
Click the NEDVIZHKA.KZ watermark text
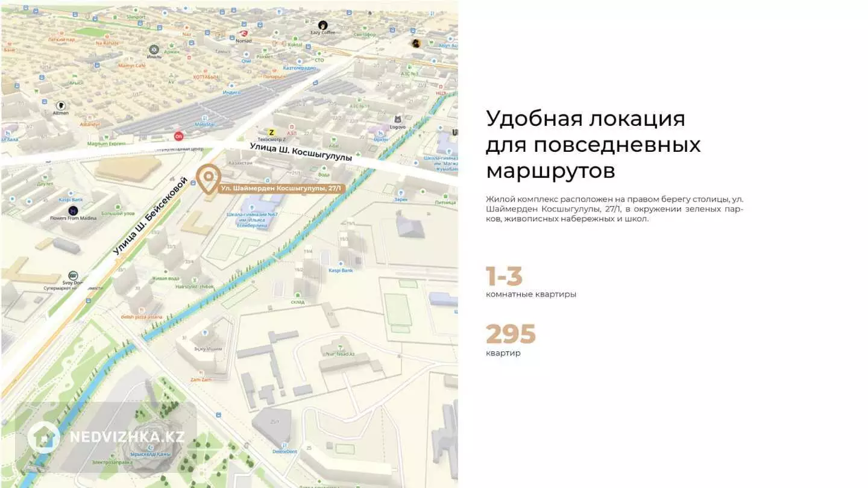[x=127, y=437]
